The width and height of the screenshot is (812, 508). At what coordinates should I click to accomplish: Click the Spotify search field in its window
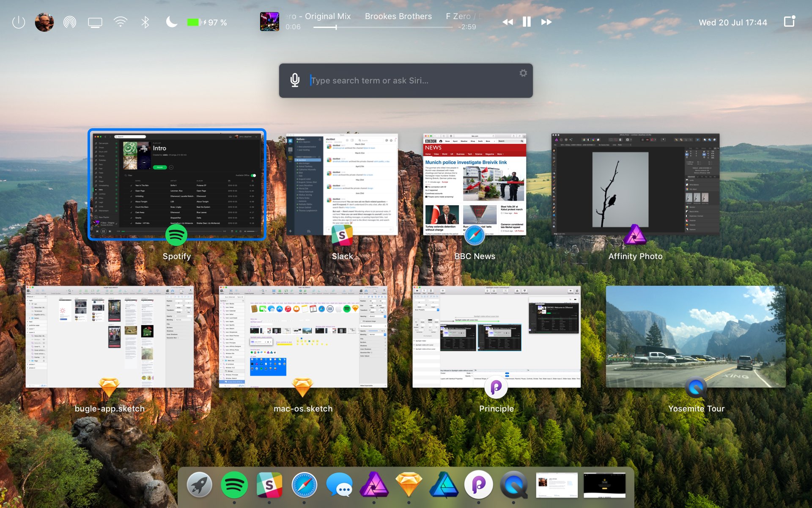(130, 137)
